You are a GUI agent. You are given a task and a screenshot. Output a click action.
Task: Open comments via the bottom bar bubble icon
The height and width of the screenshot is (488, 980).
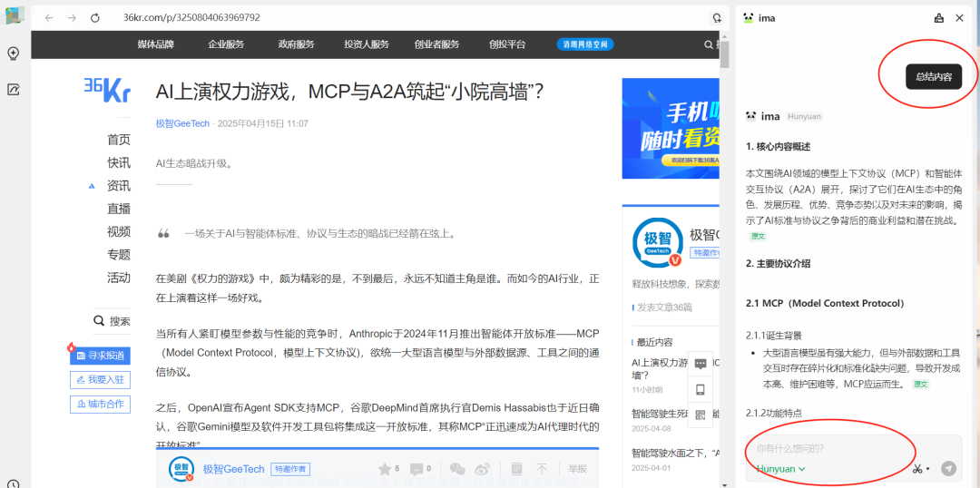416,469
